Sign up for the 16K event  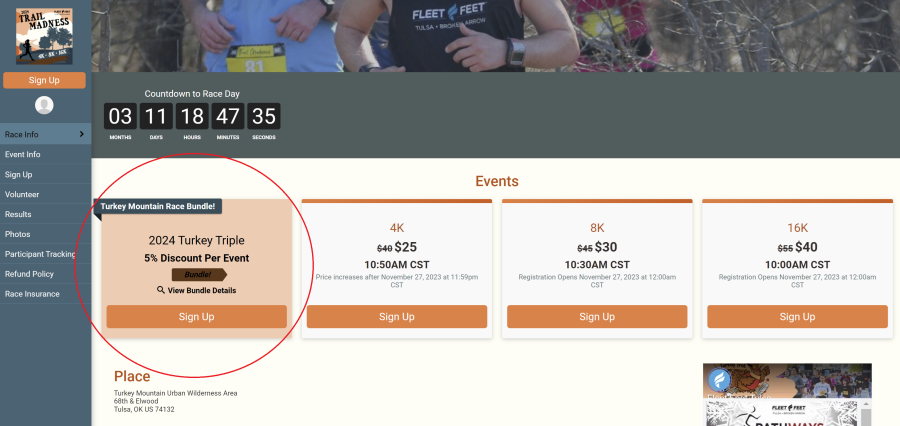(797, 317)
